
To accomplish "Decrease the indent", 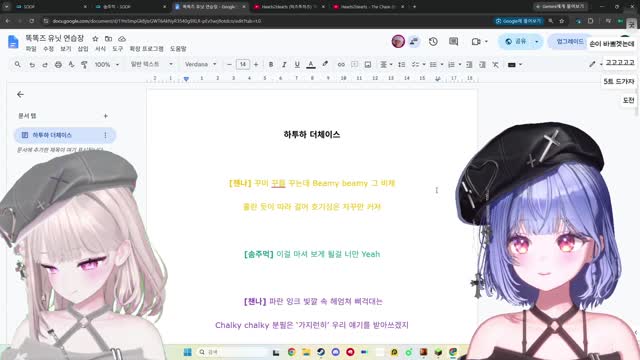I will tap(469, 64).
